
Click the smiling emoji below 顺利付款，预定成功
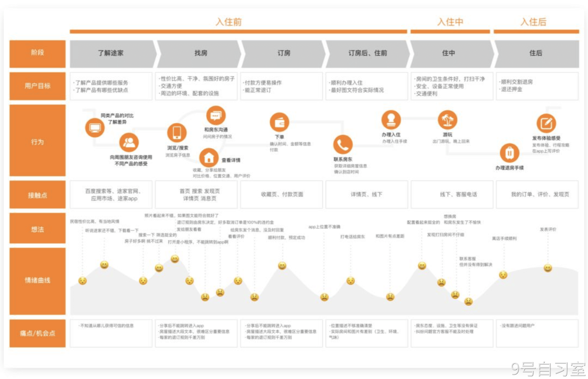[282, 265]
